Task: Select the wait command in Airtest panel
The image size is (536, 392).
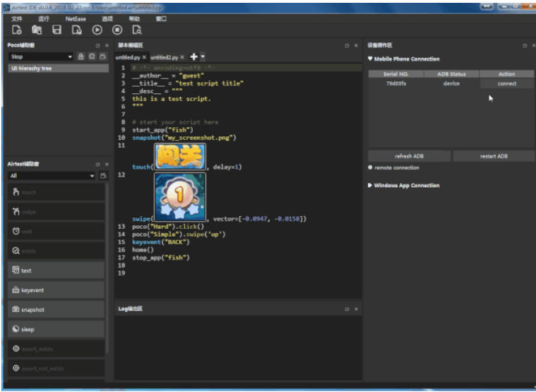Action: click(x=56, y=232)
